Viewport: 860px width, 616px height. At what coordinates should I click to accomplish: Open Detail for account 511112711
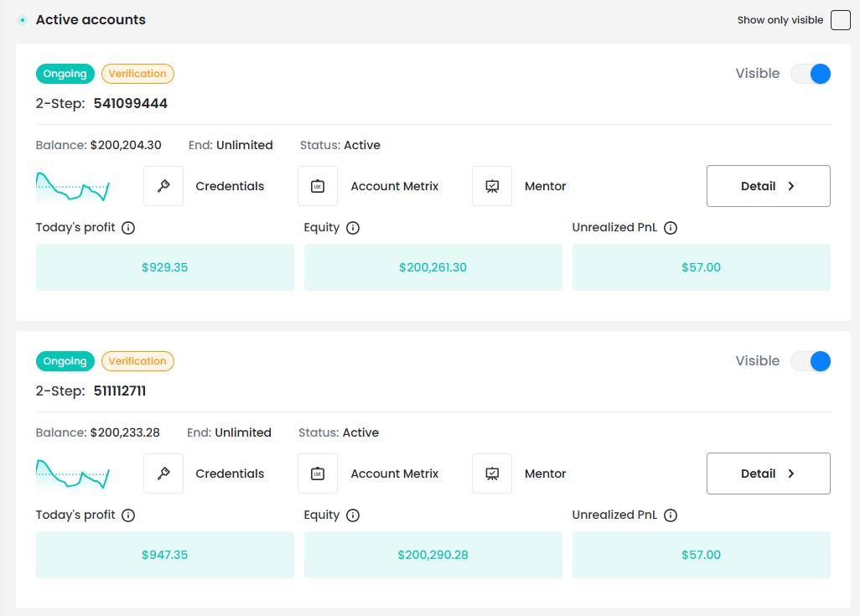tap(768, 474)
